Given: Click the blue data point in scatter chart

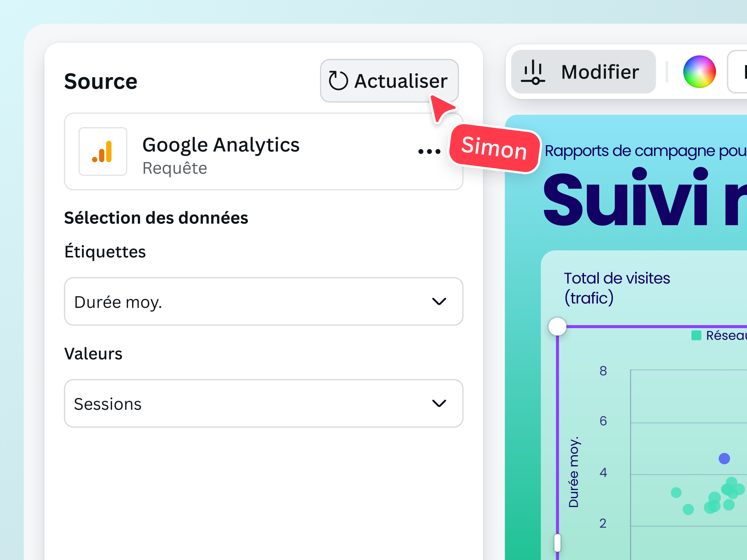Looking at the screenshot, I should [x=724, y=459].
